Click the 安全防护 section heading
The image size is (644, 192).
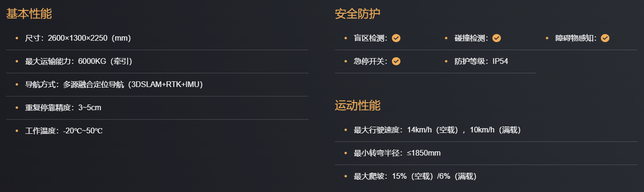tap(357, 14)
